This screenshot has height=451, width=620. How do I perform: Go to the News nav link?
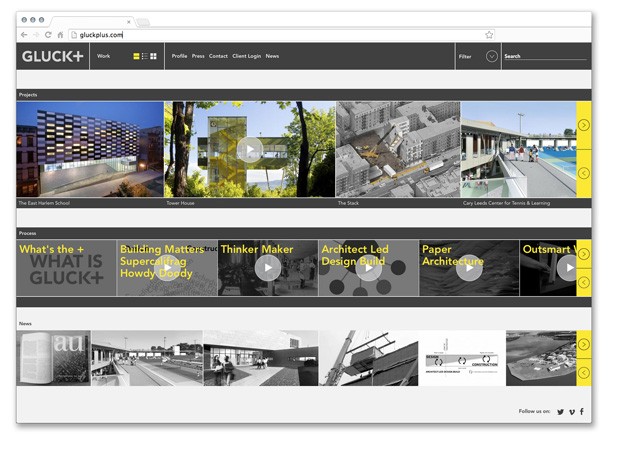[x=272, y=56]
